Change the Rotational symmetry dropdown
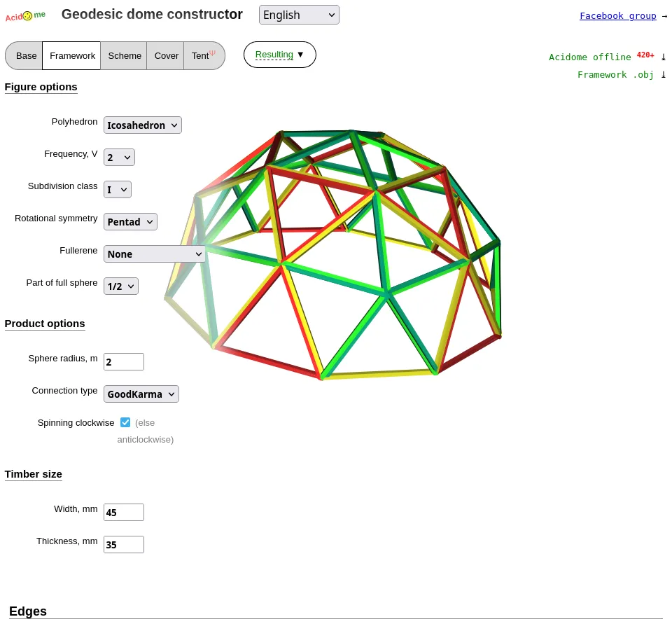 coord(130,222)
